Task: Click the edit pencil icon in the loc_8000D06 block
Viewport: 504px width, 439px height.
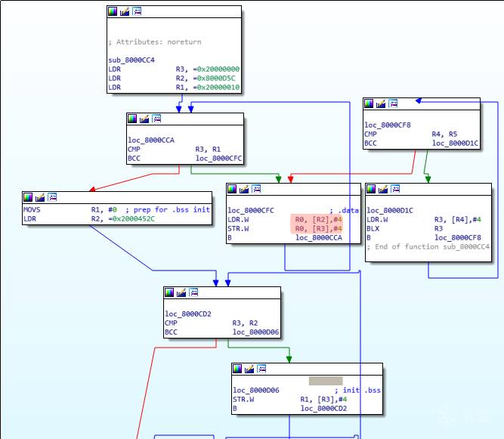Action: coord(249,369)
